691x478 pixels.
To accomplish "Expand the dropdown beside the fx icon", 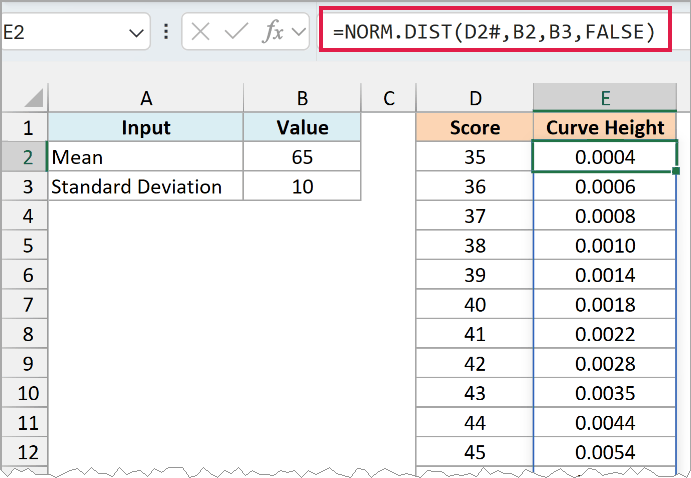I will click(299, 32).
